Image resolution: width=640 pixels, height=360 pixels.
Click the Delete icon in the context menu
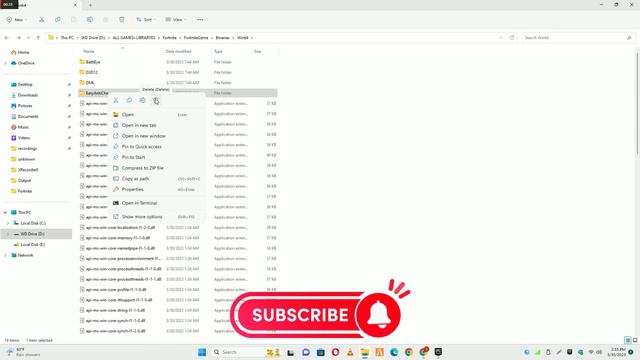[156, 100]
